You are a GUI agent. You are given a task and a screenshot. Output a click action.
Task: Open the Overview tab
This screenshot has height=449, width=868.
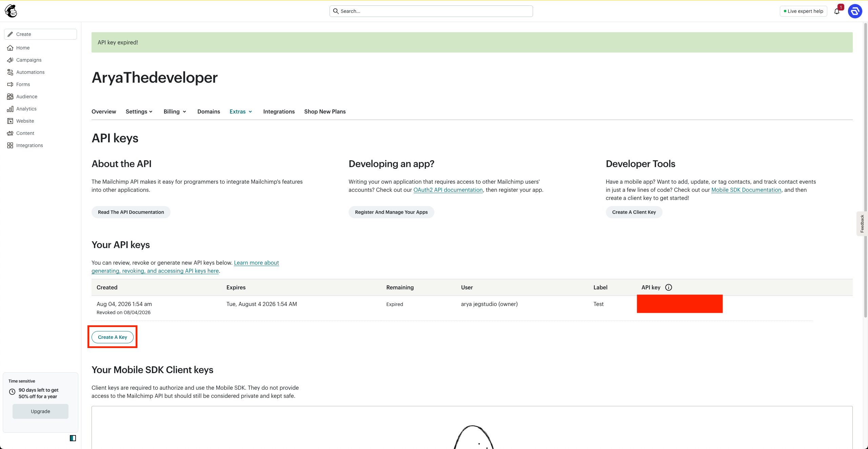pos(104,111)
